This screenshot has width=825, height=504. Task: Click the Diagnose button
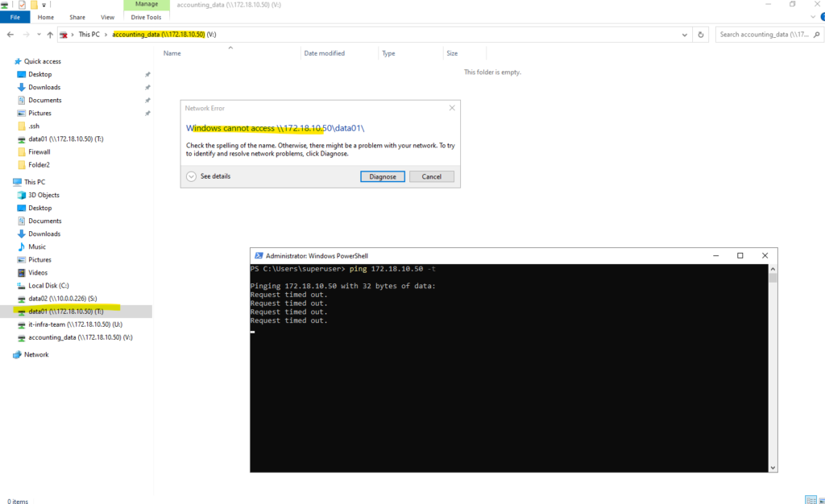click(x=383, y=176)
